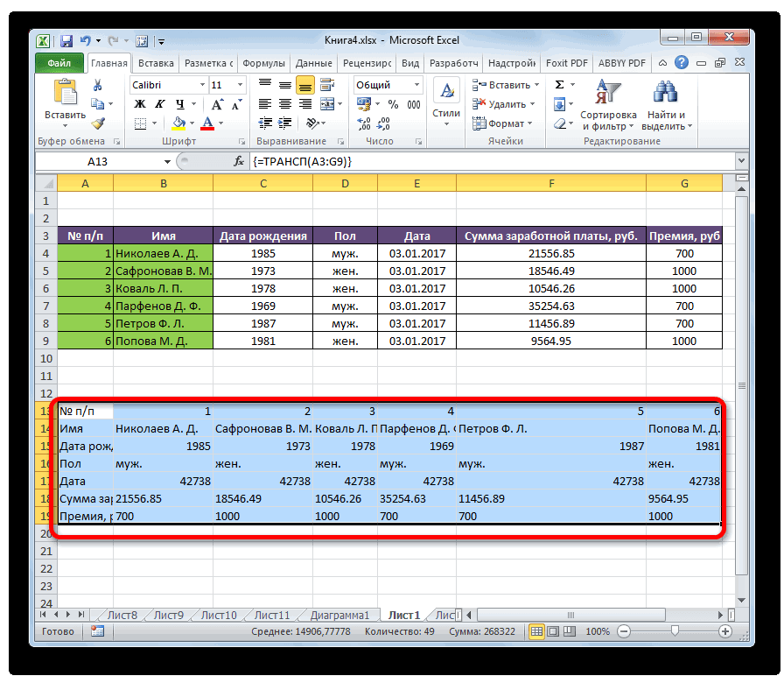Click the green Файл button
Screen dimensions: 784x676
[x=59, y=63]
